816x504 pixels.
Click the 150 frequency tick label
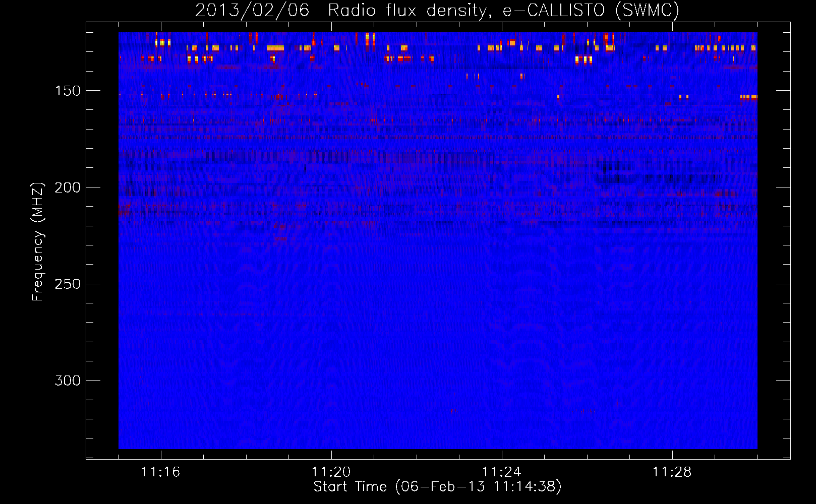68,91
